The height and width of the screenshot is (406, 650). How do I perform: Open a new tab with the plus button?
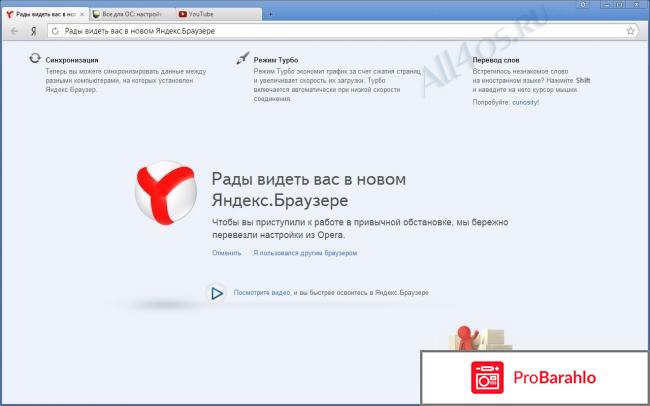point(270,14)
